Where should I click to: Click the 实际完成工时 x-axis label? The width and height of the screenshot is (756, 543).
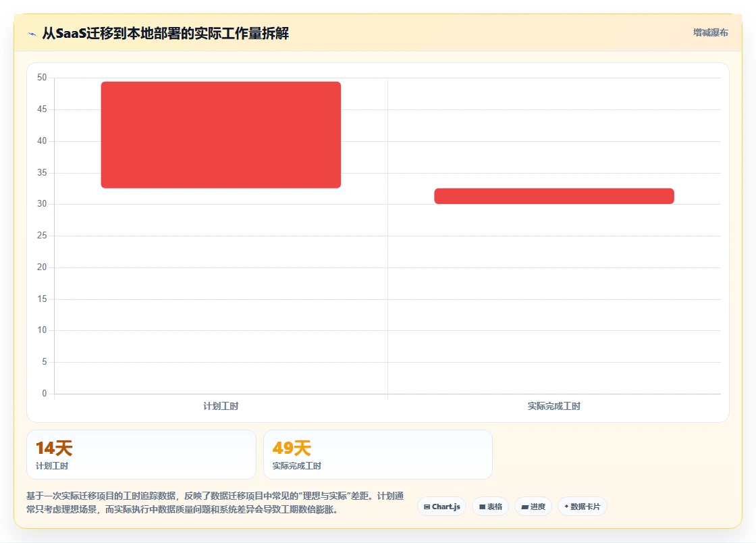point(554,406)
